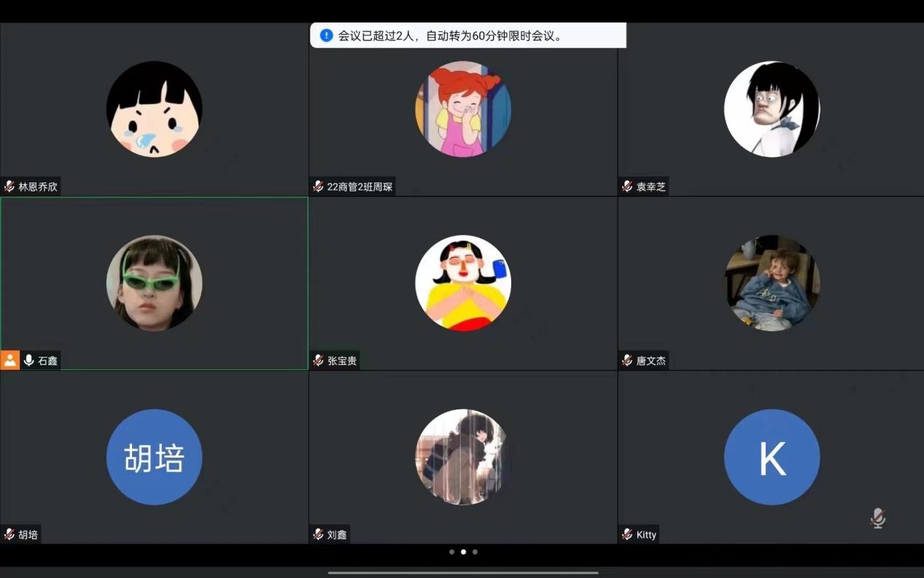The width and height of the screenshot is (924, 578).
Task: Click the active microphone icon beside 石鑫
Action: pos(29,360)
